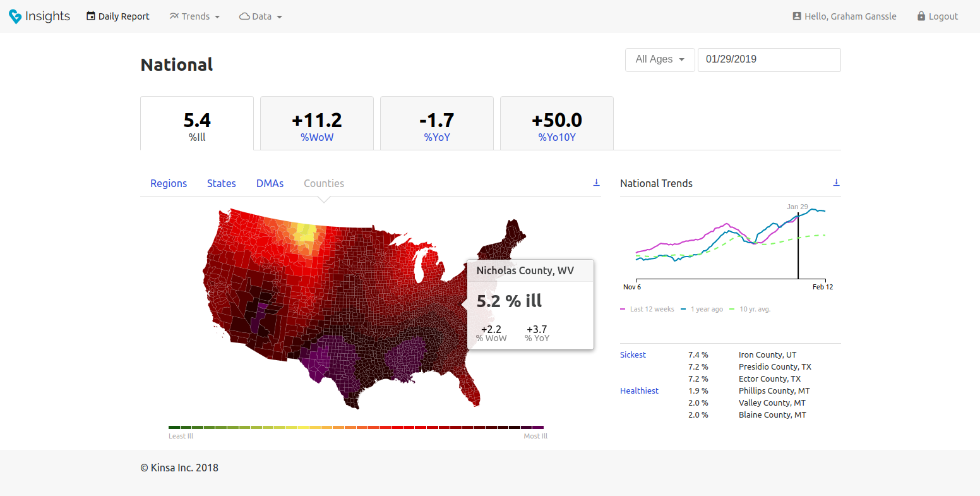The image size is (980, 496).
Task: Open the Daily Report page
Action: click(118, 16)
